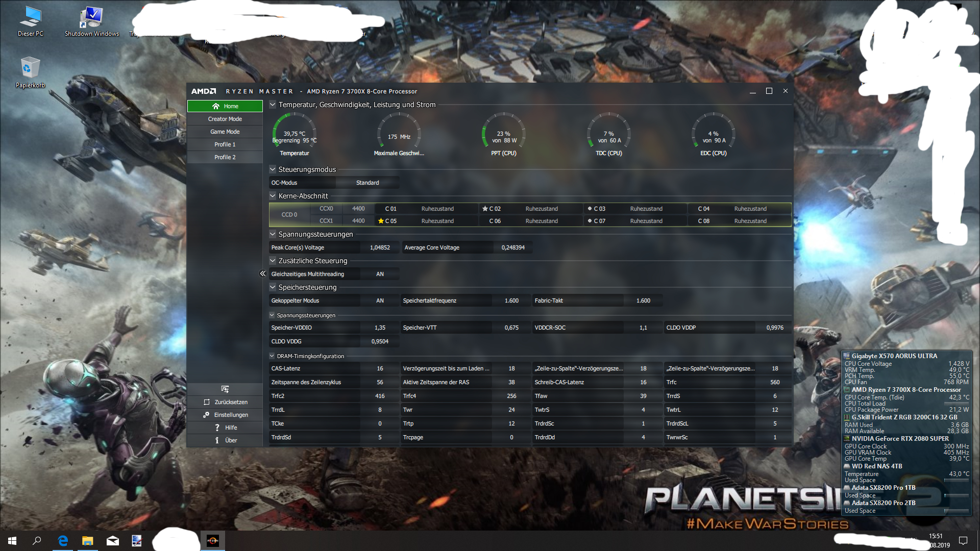
Task: Open the Über info entry
Action: click(x=217, y=440)
